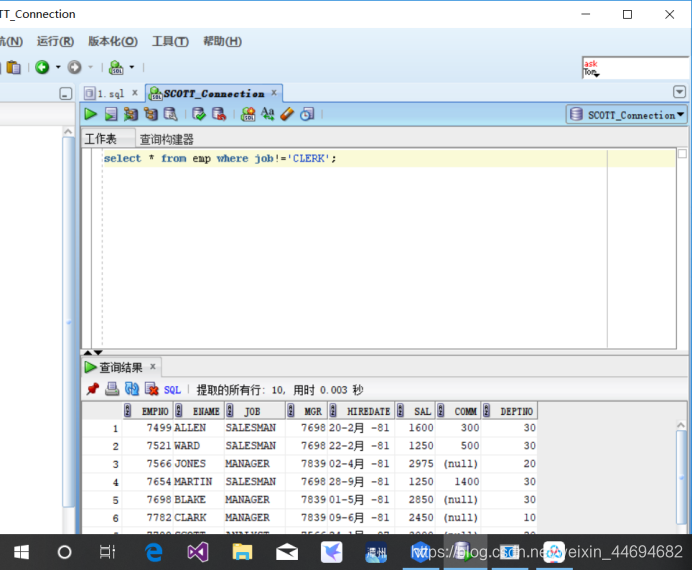Click the ENAME column sort handle
This screenshot has width=693, height=571.
click(179, 411)
